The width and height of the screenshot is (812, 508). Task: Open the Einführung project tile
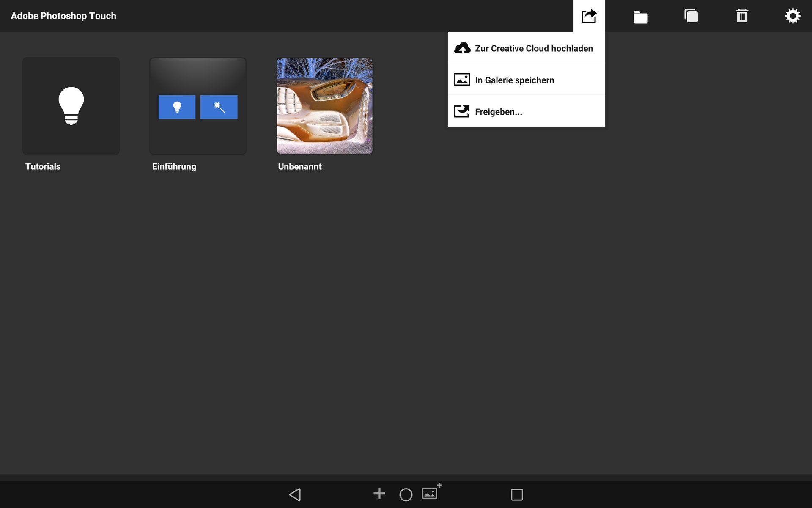point(198,106)
